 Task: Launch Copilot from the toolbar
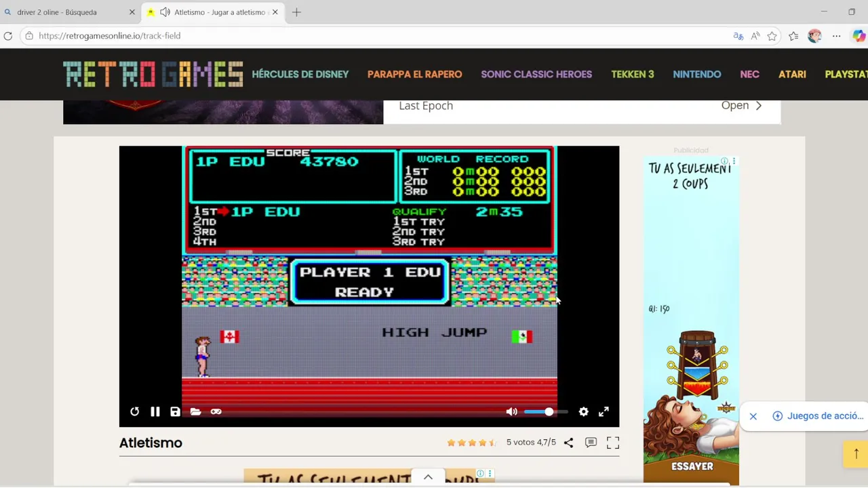859,36
